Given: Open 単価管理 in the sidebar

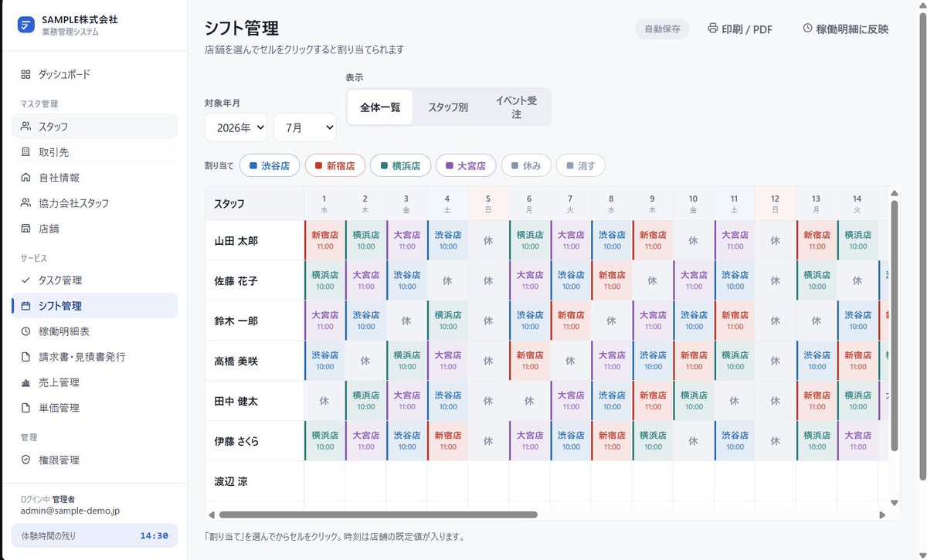Looking at the screenshot, I should (94, 408).
